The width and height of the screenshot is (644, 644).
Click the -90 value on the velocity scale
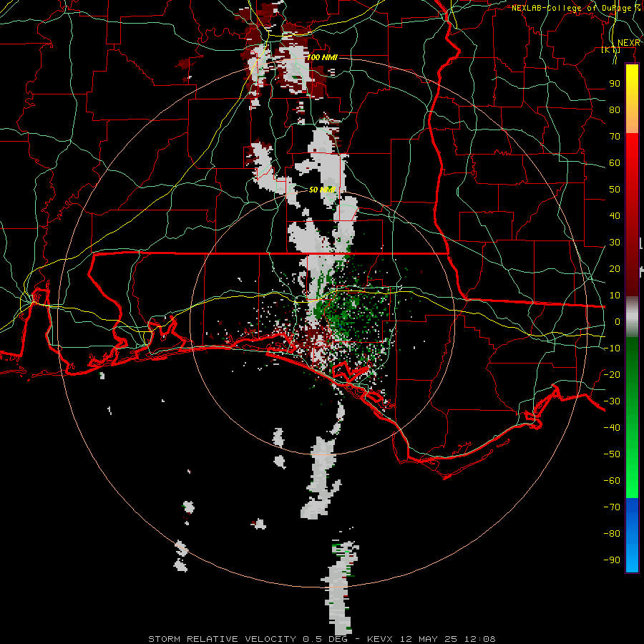[x=612, y=560]
